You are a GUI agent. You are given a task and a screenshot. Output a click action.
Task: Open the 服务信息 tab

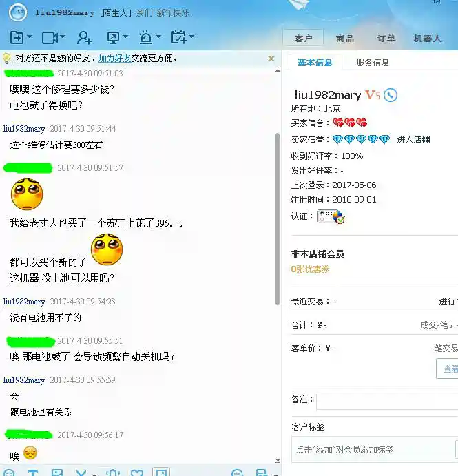pyautogui.click(x=373, y=62)
